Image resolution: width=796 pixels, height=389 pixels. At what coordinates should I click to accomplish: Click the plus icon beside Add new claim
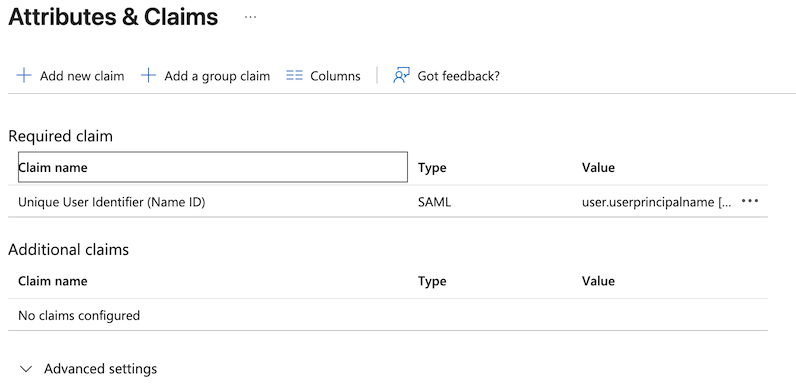[x=24, y=76]
